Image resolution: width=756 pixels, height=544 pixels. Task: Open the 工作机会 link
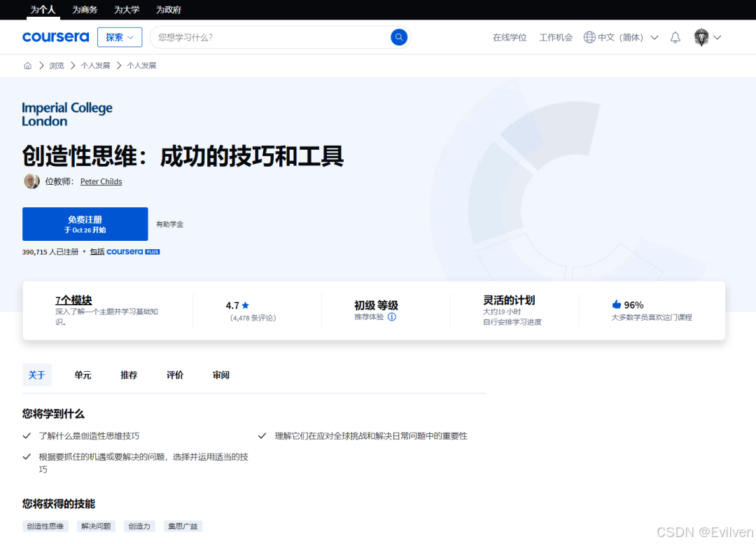556,38
